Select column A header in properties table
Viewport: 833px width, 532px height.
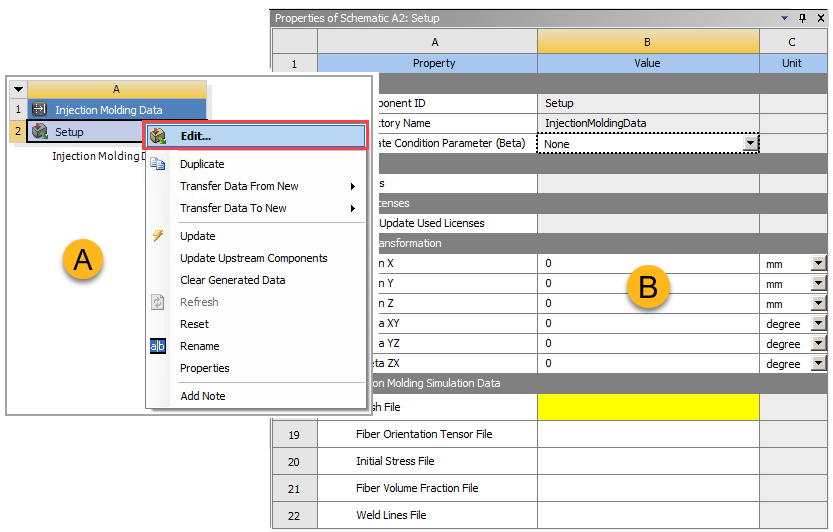click(428, 42)
